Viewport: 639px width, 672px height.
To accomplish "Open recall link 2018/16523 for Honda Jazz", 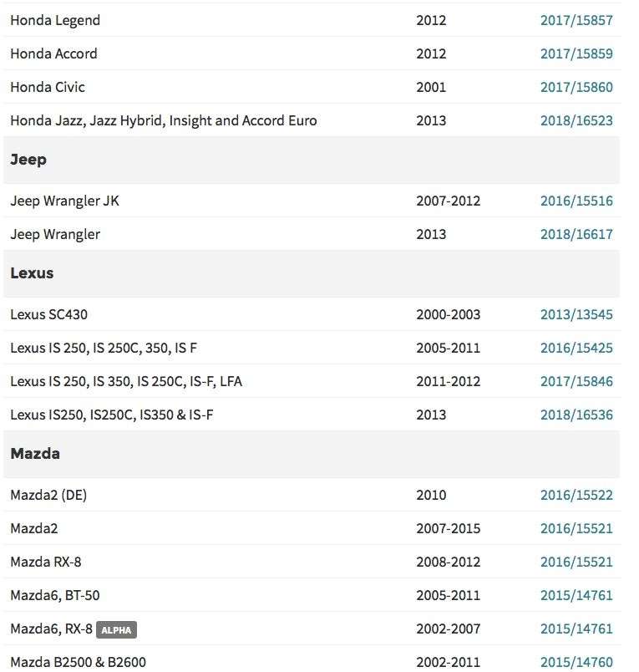I will pos(576,120).
